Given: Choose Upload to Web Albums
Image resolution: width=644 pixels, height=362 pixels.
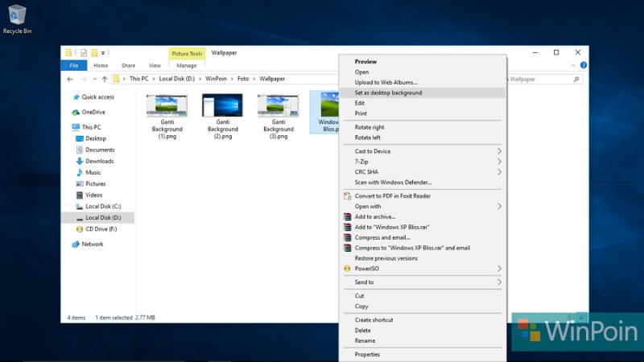Looking at the screenshot, I should [x=423, y=83].
